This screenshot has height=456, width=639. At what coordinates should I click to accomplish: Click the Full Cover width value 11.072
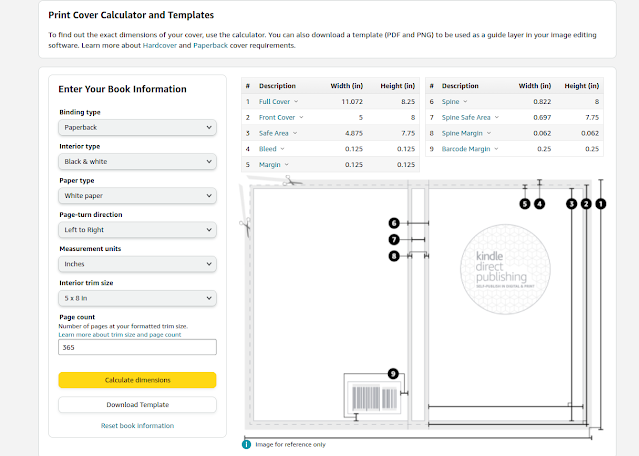352,101
